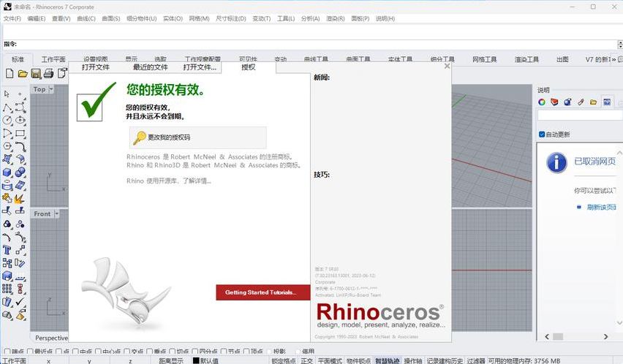Click the blue info icon in help panel
This screenshot has width=623, height=364.
click(556, 162)
